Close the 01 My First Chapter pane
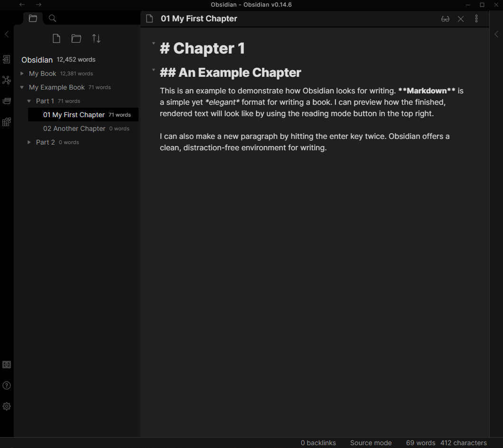 (461, 19)
